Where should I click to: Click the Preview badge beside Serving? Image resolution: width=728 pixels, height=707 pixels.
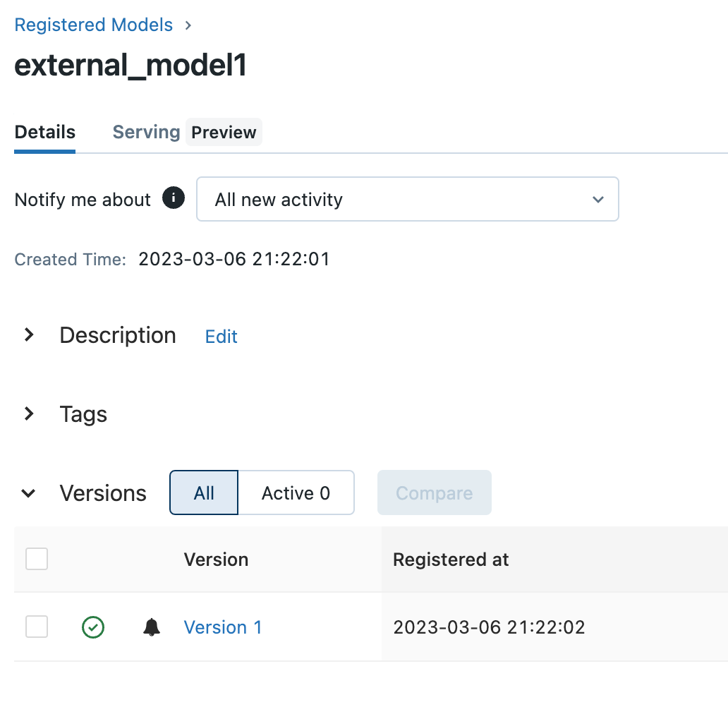[224, 132]
